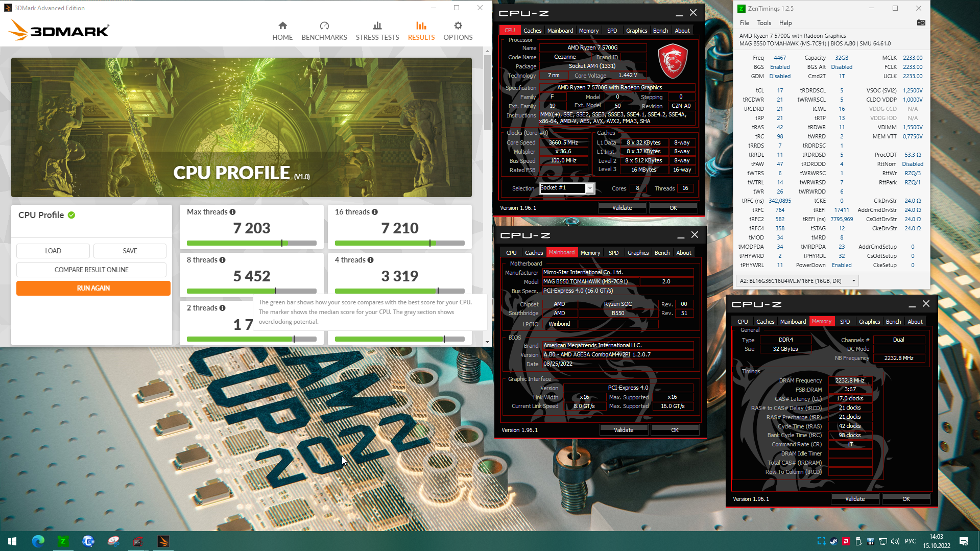Click OK in top CPU-Z CPU window
This screenshot has height=551, width=980.
tap(673, 208)
